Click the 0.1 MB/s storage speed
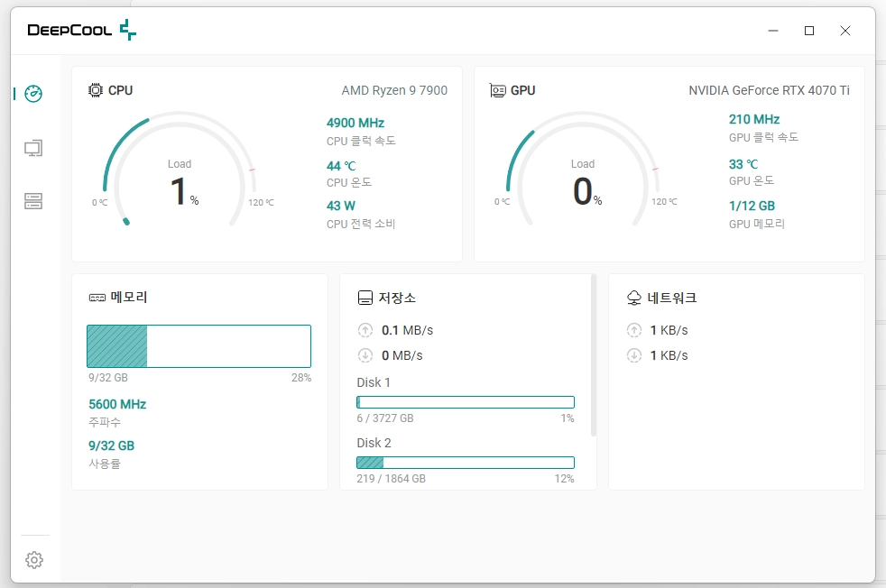The image size is (886, 588). point(408,330)
